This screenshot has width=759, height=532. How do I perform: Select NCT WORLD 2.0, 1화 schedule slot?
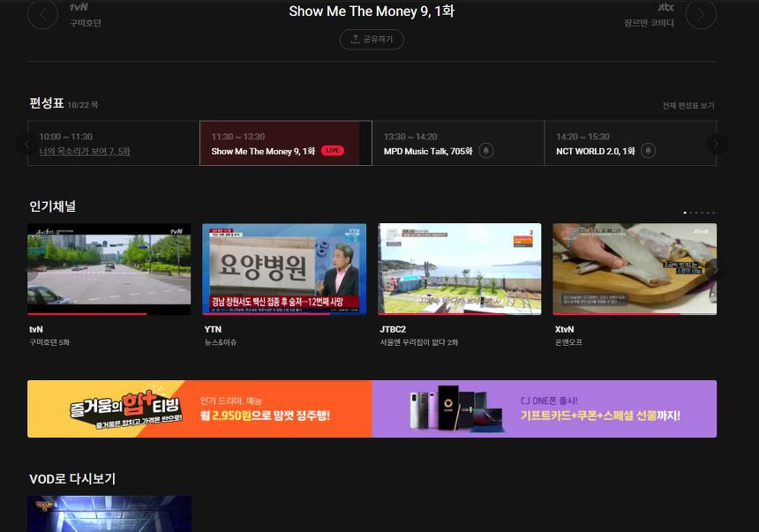tap(630, 143)
